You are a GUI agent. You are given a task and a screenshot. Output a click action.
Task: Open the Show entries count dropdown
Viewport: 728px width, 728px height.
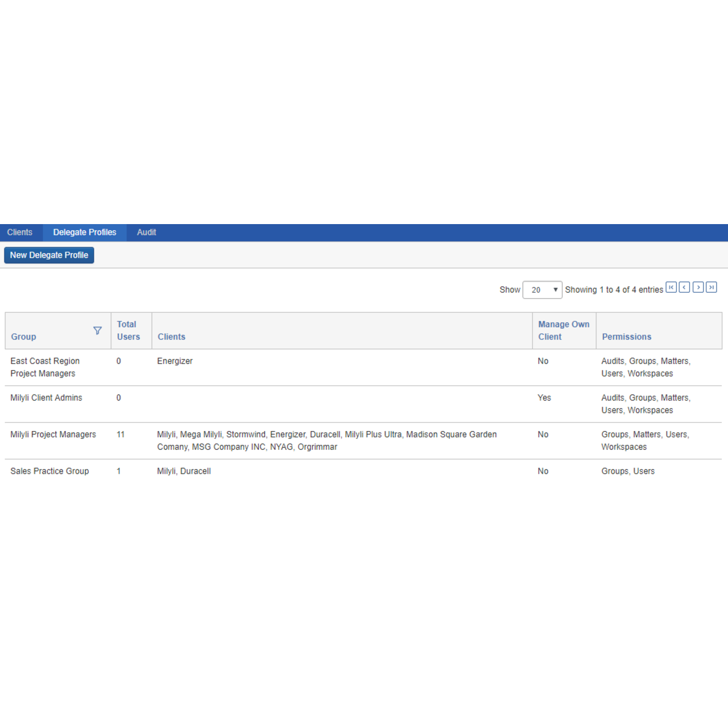[542, 289]
